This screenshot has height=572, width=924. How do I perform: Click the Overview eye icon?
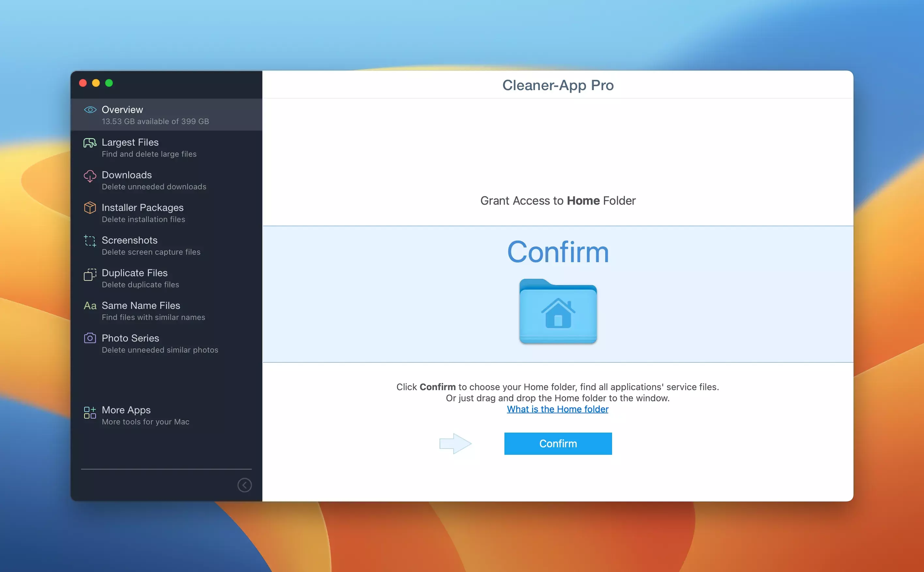click(x=90, y=110)
